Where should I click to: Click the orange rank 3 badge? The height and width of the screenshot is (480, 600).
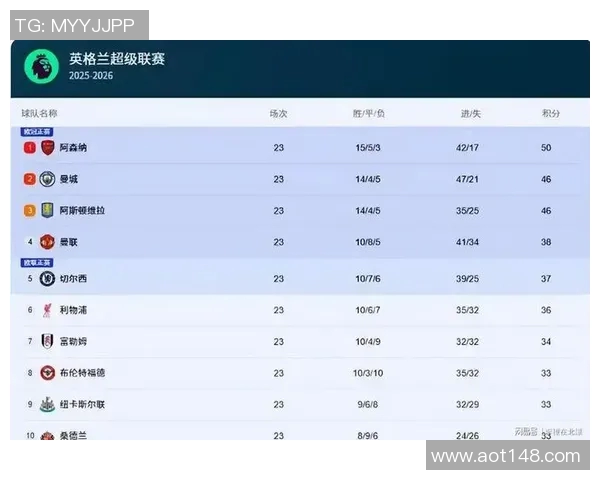pos(30,211)
